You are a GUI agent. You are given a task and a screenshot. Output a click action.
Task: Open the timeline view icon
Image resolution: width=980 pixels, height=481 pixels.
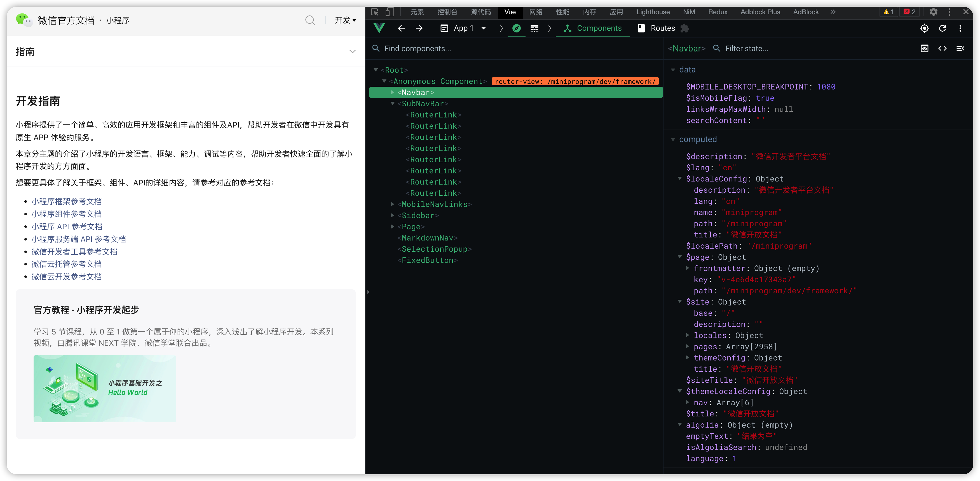click(534, 29)
